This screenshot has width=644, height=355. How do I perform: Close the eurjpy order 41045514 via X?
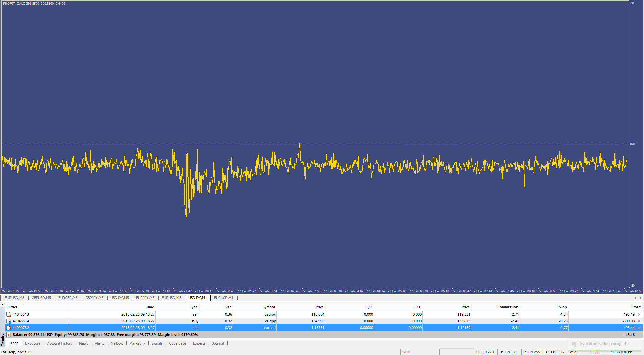point(639,321)
